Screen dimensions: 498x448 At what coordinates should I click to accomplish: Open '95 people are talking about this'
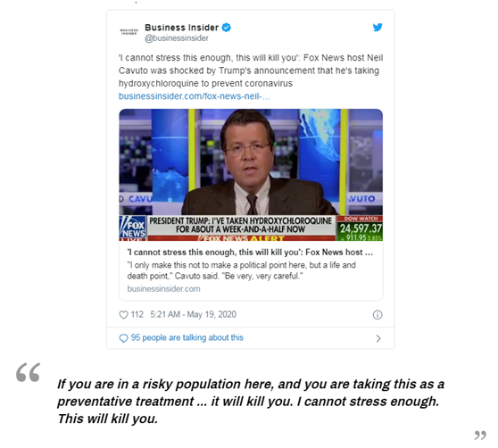tap(187, 337)
